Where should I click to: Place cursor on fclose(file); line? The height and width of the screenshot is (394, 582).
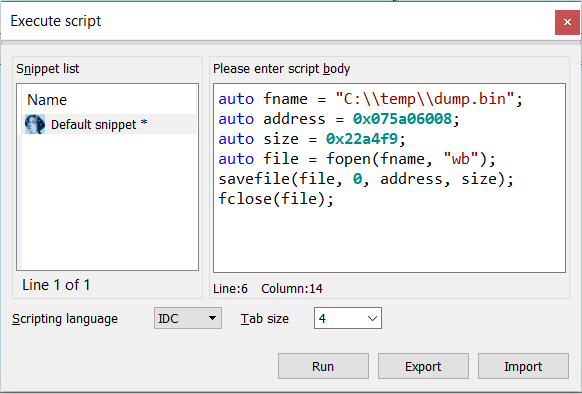[x=276, y=199]
